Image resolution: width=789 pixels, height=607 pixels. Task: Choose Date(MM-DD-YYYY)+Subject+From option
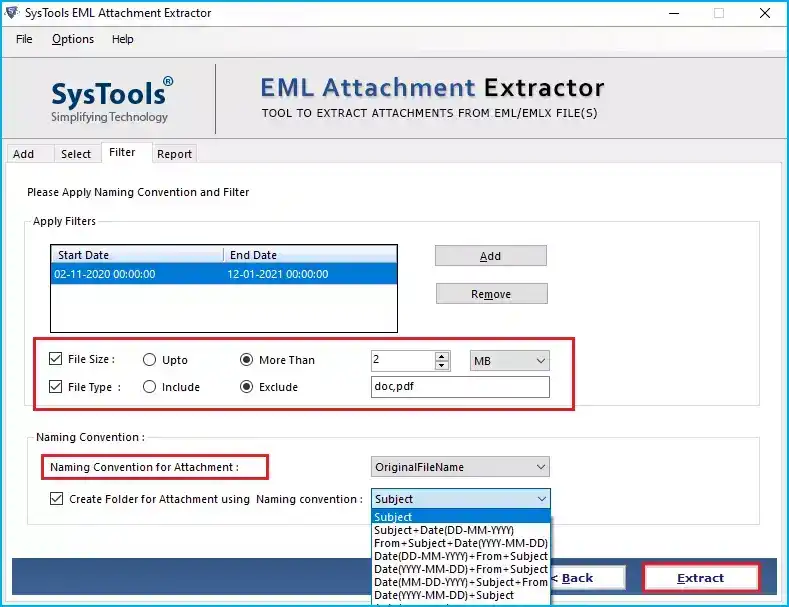461,582
